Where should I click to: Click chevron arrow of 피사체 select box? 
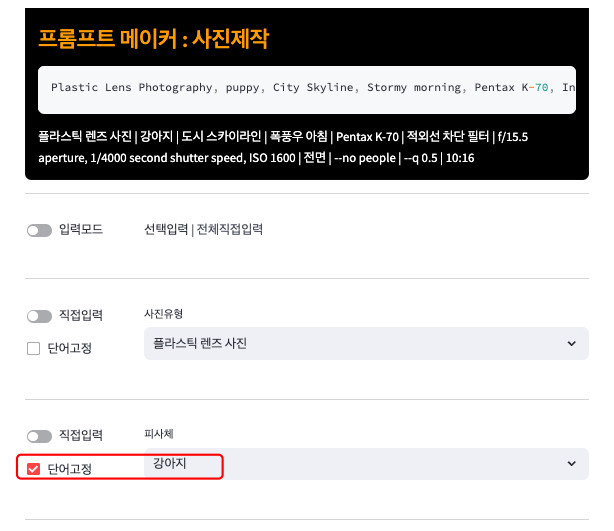[572, 464]
